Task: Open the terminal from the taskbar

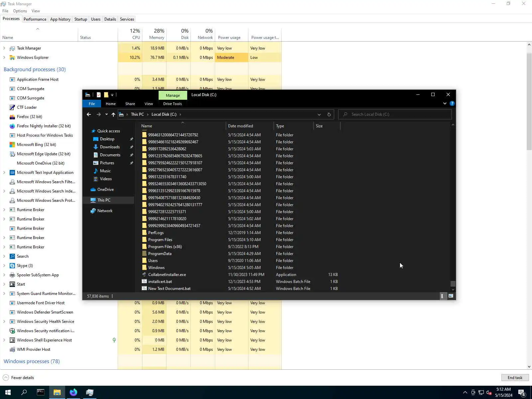Action: point(41,392)
